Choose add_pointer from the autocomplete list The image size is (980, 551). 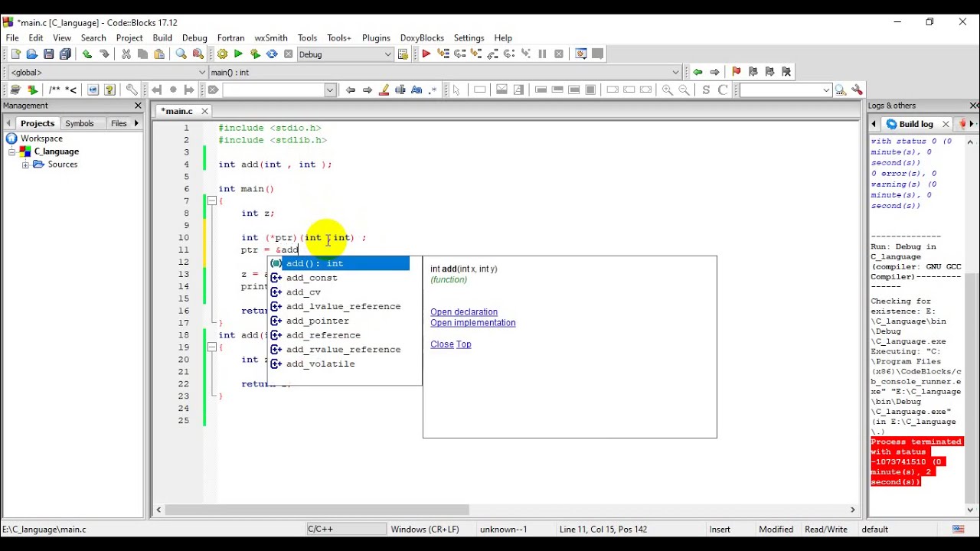(339, 321)
